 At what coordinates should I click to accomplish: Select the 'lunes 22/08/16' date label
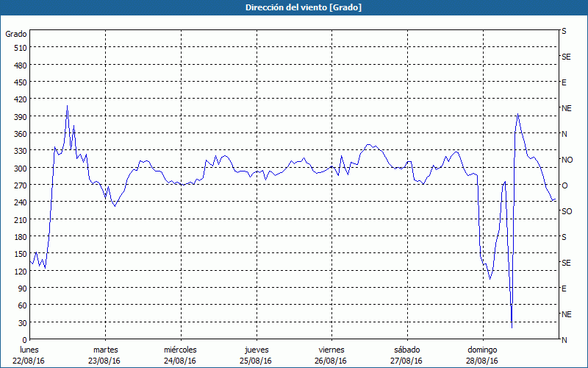coord(30,355)
